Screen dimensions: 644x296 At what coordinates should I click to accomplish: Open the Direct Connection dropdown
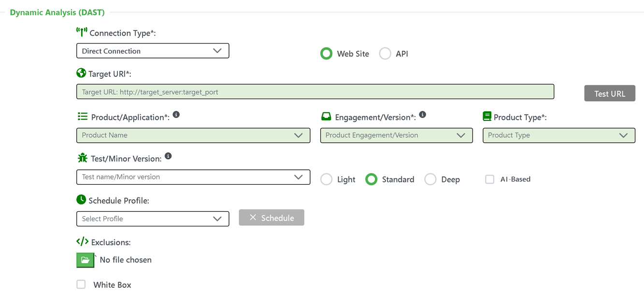(x=153, y=51)
